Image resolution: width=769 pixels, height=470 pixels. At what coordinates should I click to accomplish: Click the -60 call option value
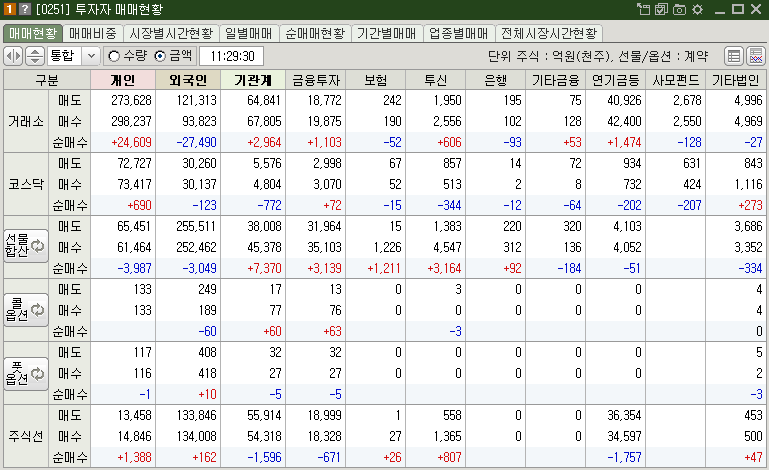pyautogui.click(x=207, y=332)
